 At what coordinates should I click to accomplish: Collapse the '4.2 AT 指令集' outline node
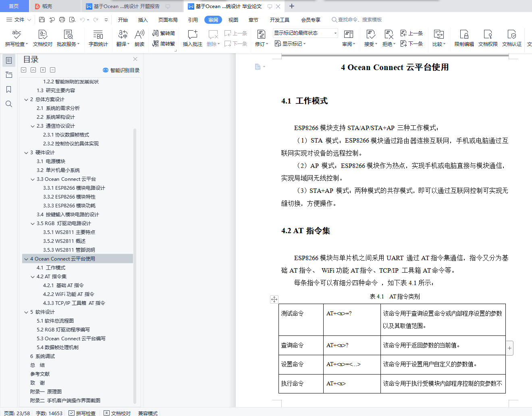click(33, 277)
